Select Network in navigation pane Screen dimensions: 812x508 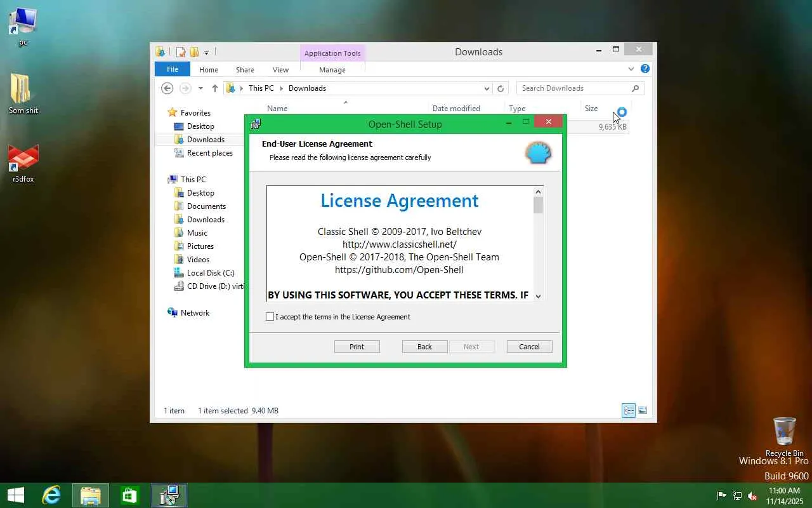pos(195,313)
